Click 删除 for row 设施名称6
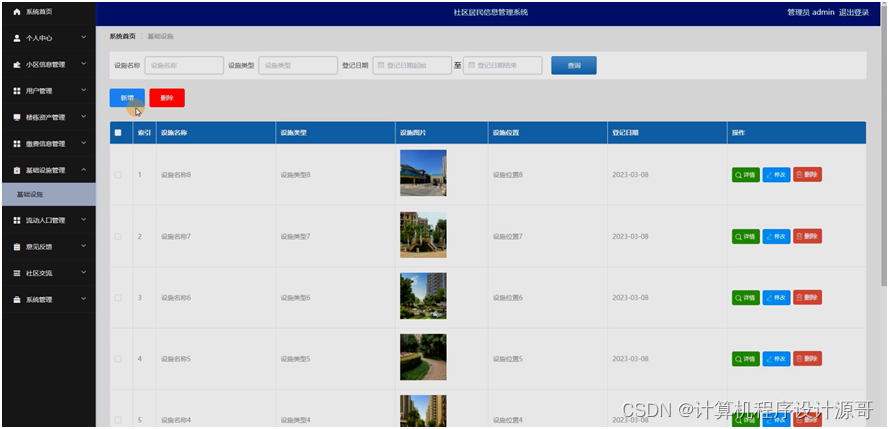Viewport: 889px width, 429px height. point(807,298)
